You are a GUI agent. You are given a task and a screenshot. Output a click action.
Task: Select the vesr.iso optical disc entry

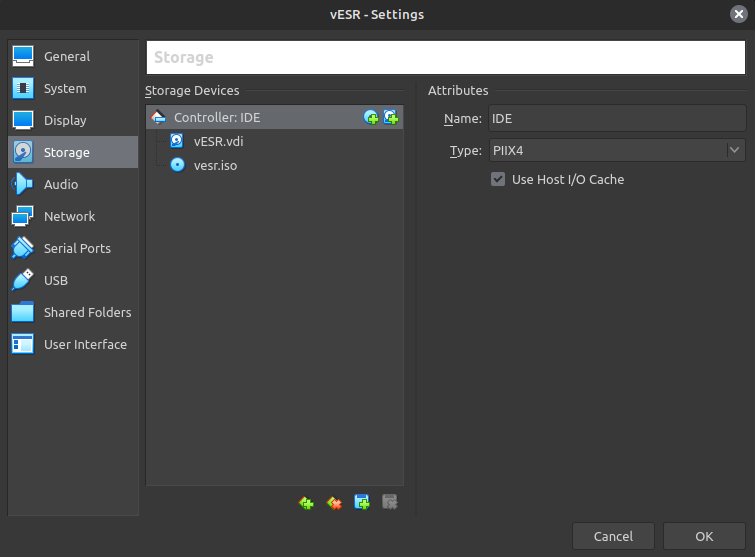[214, 166]
